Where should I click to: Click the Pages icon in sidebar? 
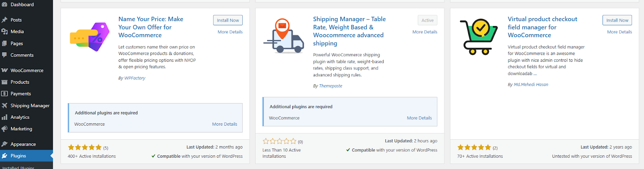point(4,43)
